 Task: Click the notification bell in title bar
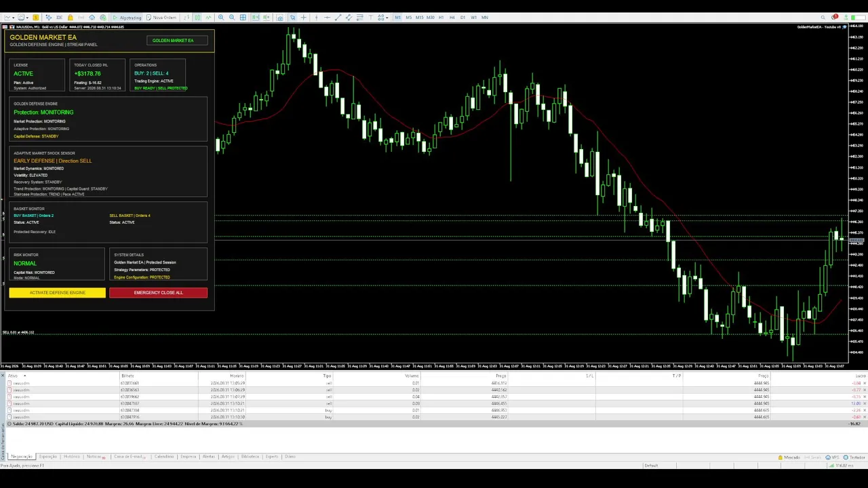(834, 17)
